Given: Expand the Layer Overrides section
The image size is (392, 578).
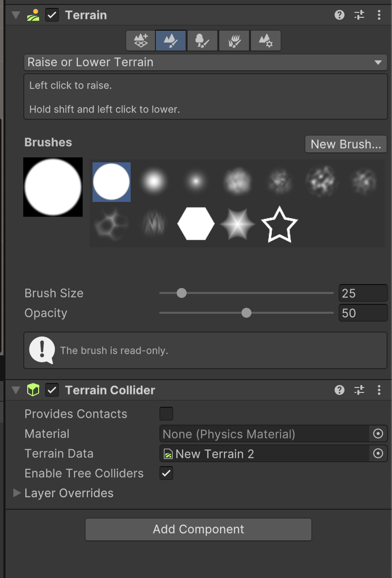Looking at the screenshot, I should pyautogui.click(x=17, y=493).
